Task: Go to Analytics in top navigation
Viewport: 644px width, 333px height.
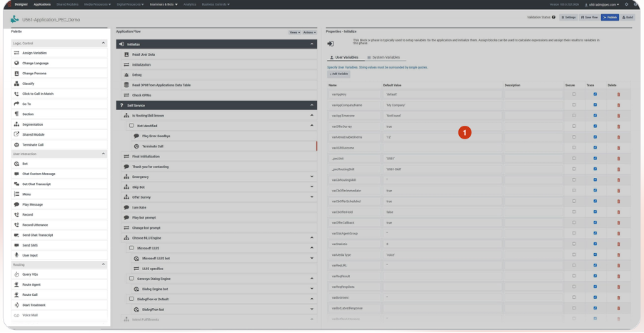Action: coord(190,4)
